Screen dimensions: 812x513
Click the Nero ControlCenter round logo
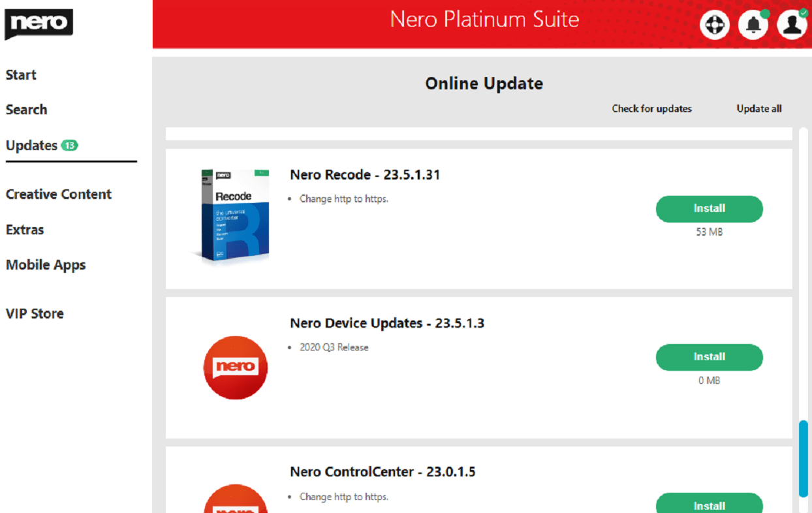(236, 499)
